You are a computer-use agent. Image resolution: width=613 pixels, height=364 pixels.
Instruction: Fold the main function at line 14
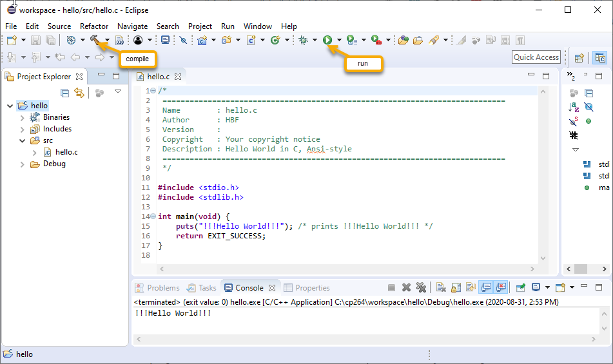(x=153, y=216)
